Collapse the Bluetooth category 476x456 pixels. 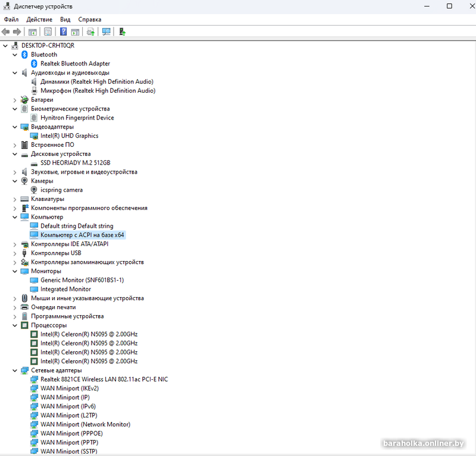pyautogui.click(x=14, y=55)
